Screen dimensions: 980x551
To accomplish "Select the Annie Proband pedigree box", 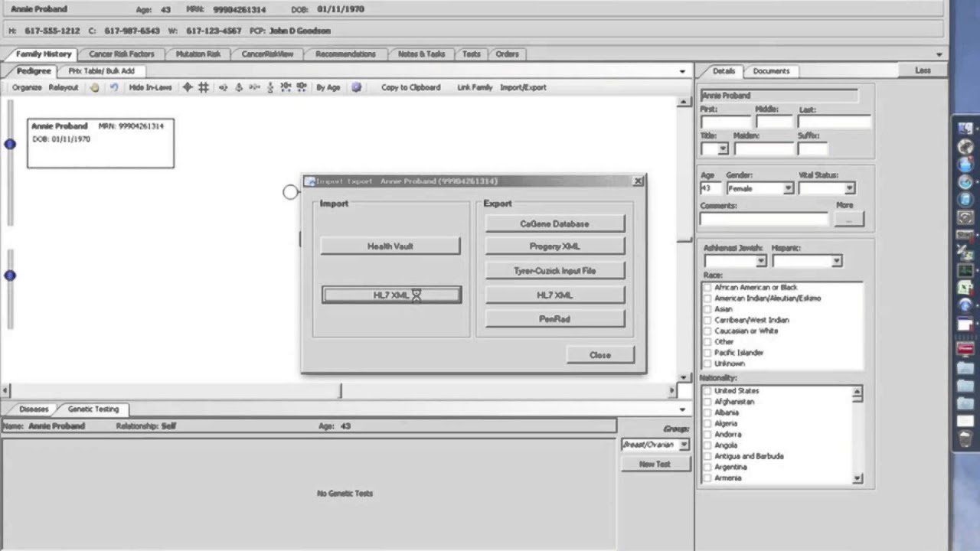I will [100, 143].
